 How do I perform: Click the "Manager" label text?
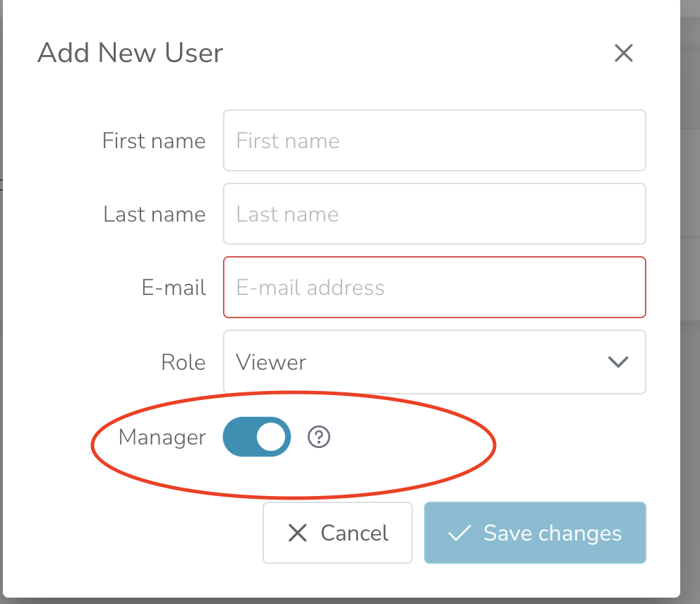[162, 437]
